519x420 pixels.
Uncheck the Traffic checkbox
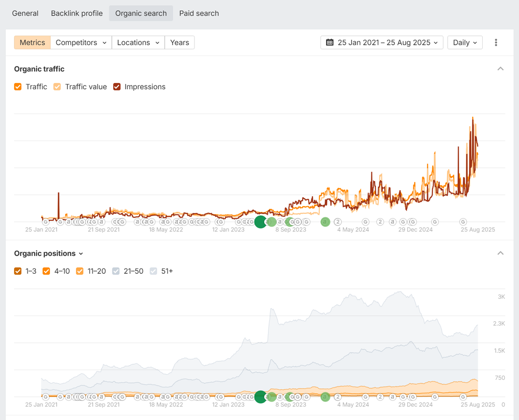pos(18,87)
